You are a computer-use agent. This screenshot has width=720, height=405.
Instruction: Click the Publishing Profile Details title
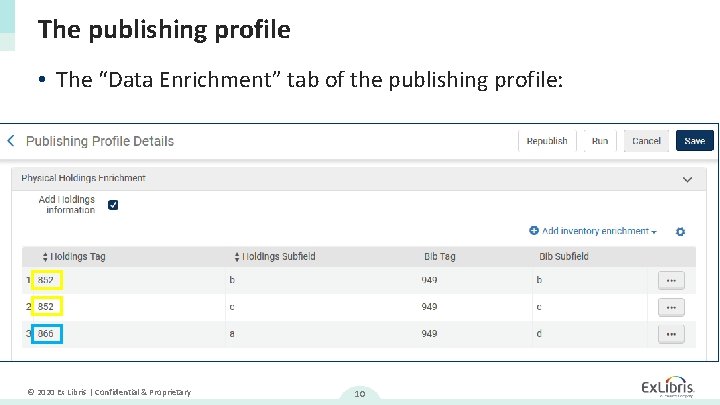(100, 141)
